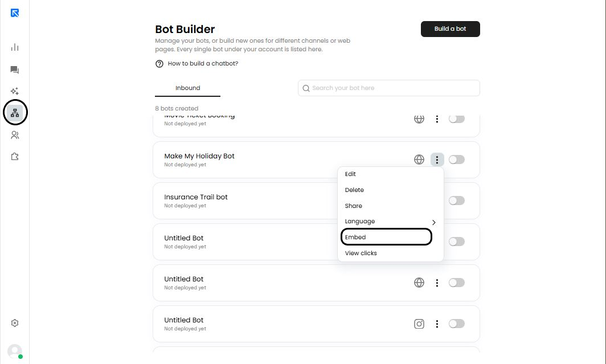The width and height of the screenshot is (606, 364).
Task: Expand the Language submenu arrow
Action: (434, 222)
